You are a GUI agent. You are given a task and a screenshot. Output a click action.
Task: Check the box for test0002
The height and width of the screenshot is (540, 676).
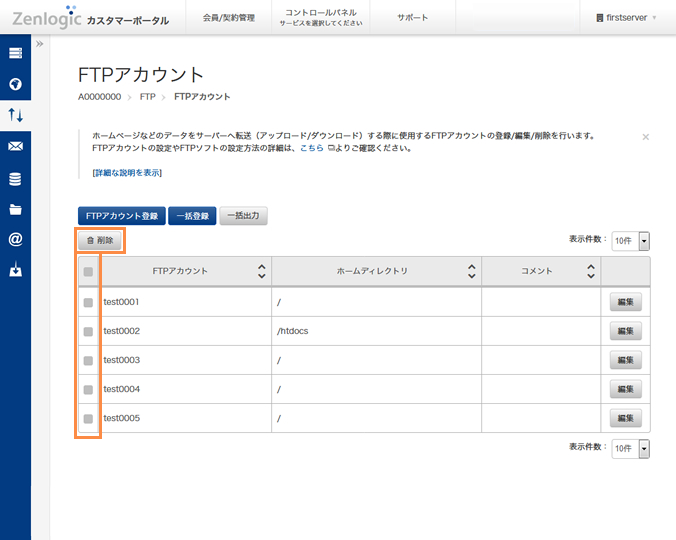(x=88, y=331)
